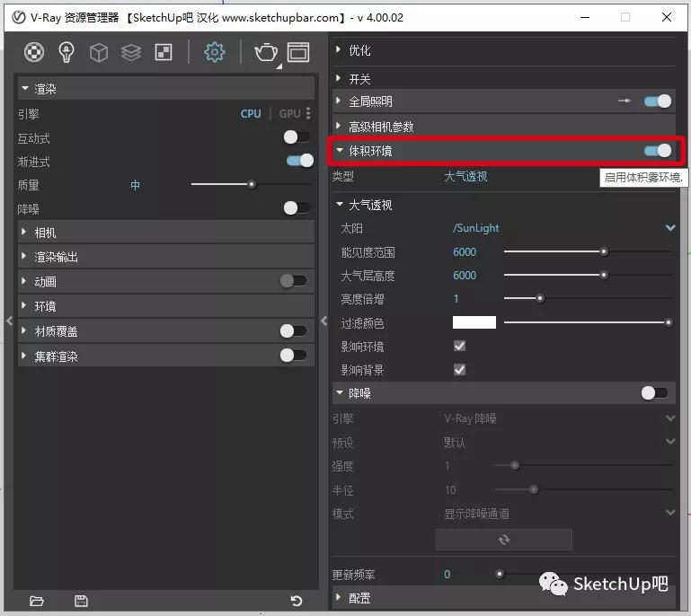Save render settings floppy icon
This screenshot has height=616, width=691.
coord(81,601)
